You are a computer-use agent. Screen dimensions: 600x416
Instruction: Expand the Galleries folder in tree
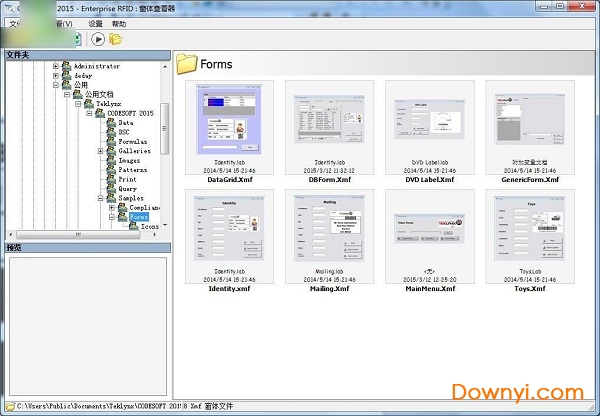coord(100,151)
